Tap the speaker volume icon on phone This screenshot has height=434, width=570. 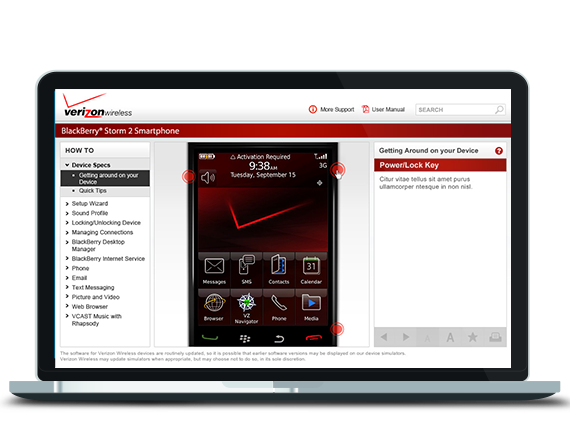pyautogui.click(x=208, y=178)
